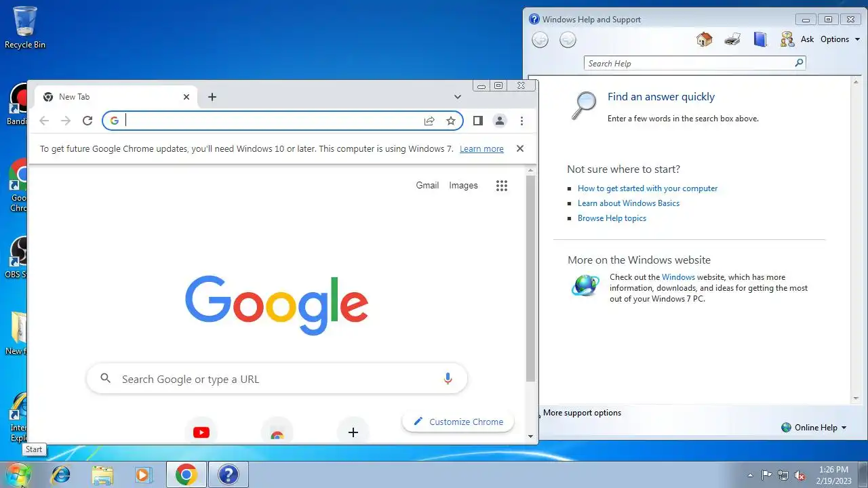Click the Help search magnifier button
This screenshot has width=868, height=488.
click(x=800, y=63)
